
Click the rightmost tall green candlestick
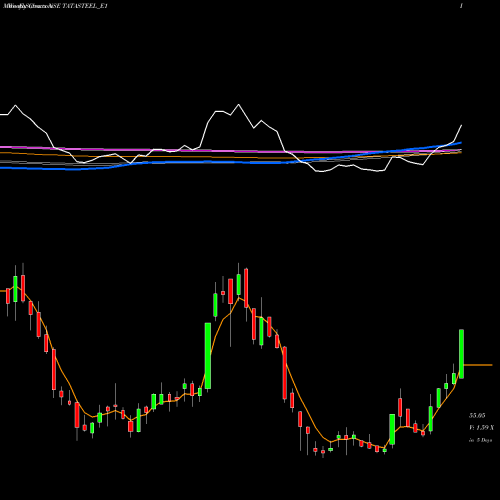(462, 354)
